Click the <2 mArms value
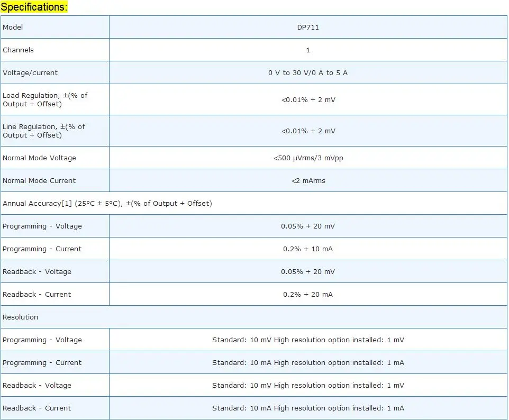509x420 pixels. pos(308,181)
